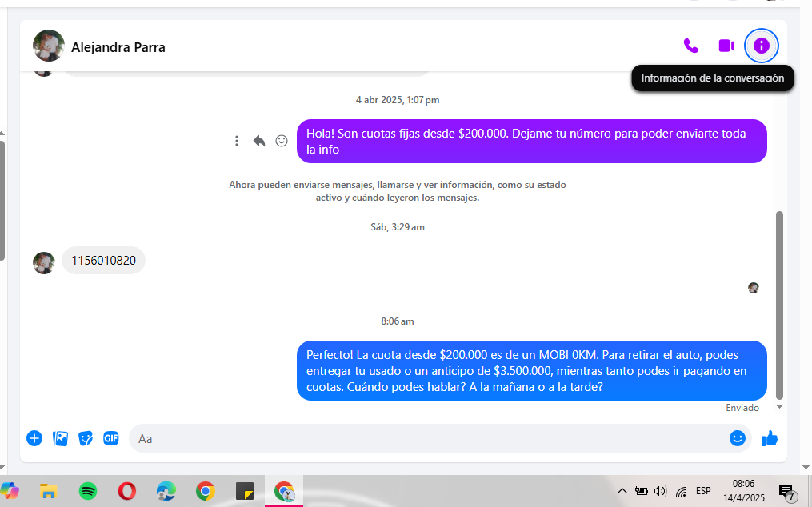The height and width of the screenshot is (507, 812).
Task: Start a video call in the chat header
Action: click(x=726, y=46)
